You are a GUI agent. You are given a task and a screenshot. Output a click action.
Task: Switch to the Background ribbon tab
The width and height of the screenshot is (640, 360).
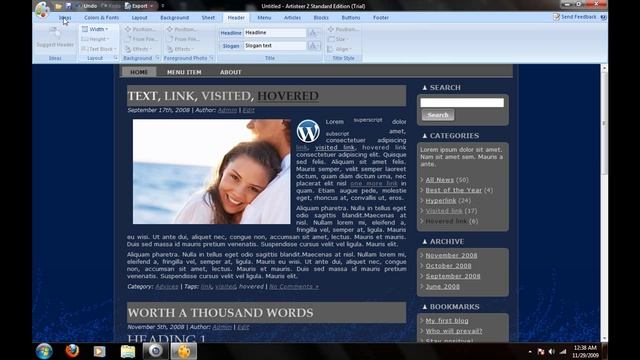pos(174,18)
